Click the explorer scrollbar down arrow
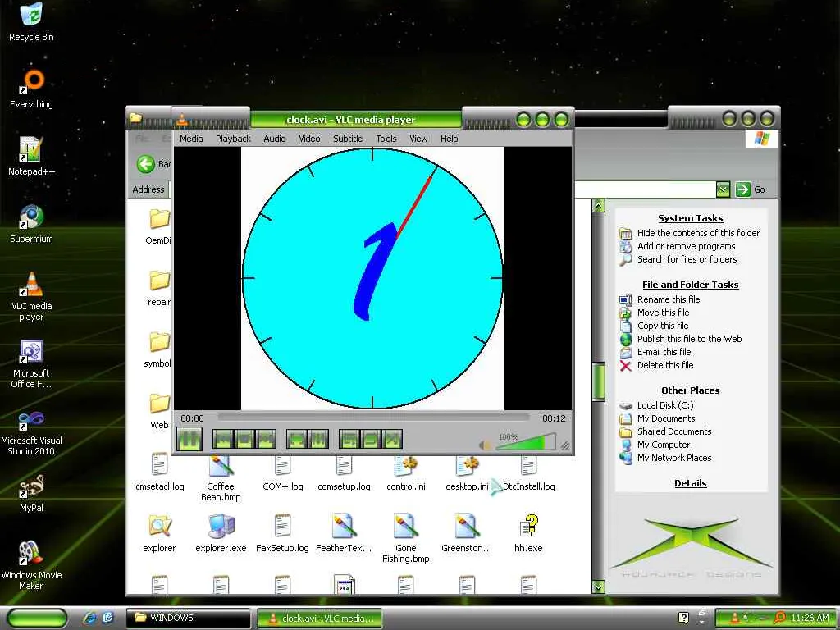Screen dimensions: 840x630 point(598,587)
